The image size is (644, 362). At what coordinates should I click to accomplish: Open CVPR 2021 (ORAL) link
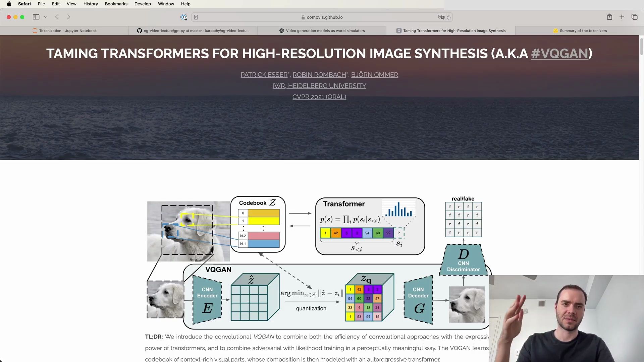click(x=319, y=97)
